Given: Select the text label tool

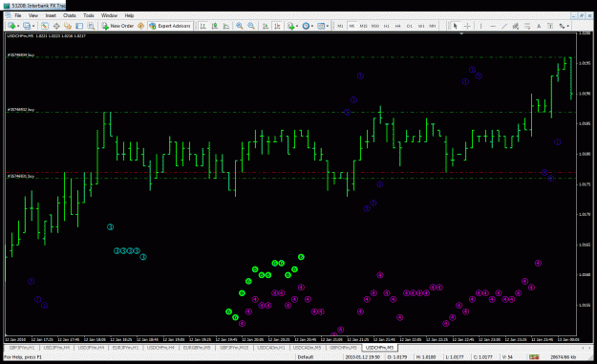Looking at the screenshot, I should coord(550,26).
